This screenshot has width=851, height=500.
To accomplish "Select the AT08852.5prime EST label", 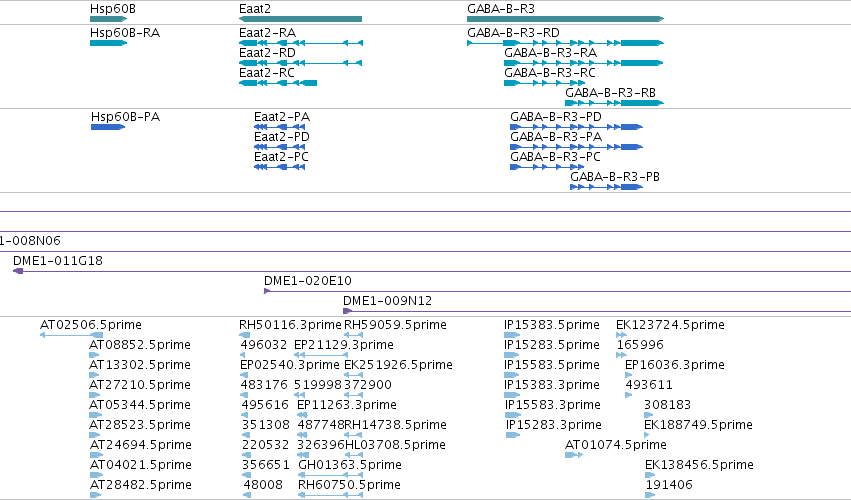I will point(140,345).
